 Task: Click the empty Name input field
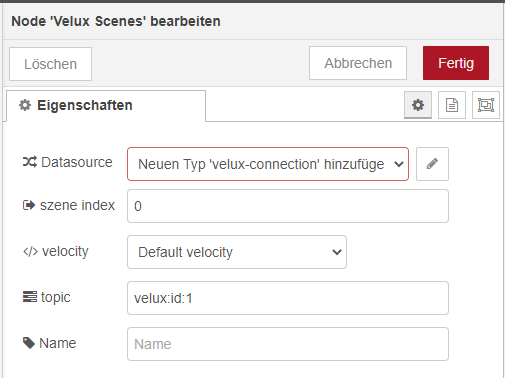288,344
